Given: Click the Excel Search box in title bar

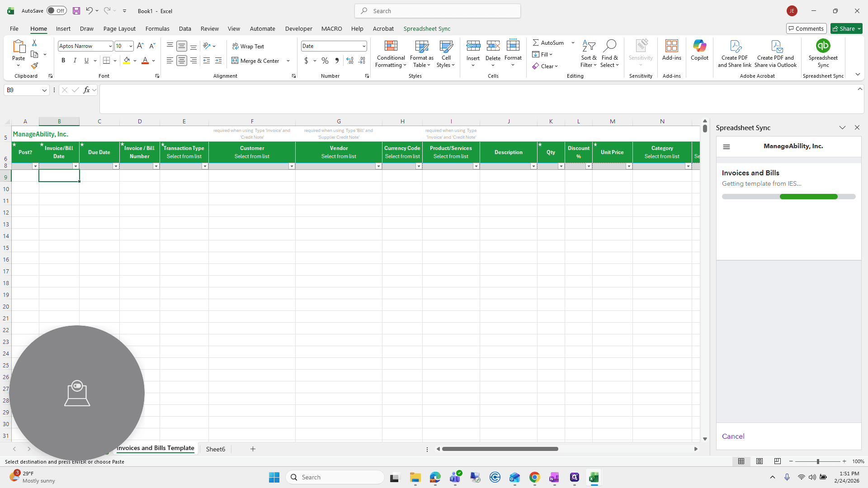Looking at the screenshot, I should [438, 11].
